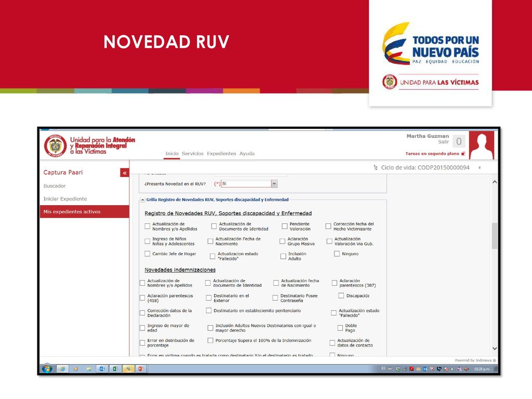
Task: Open Windows Explorer from the taskbar
Action: [89, 369]
